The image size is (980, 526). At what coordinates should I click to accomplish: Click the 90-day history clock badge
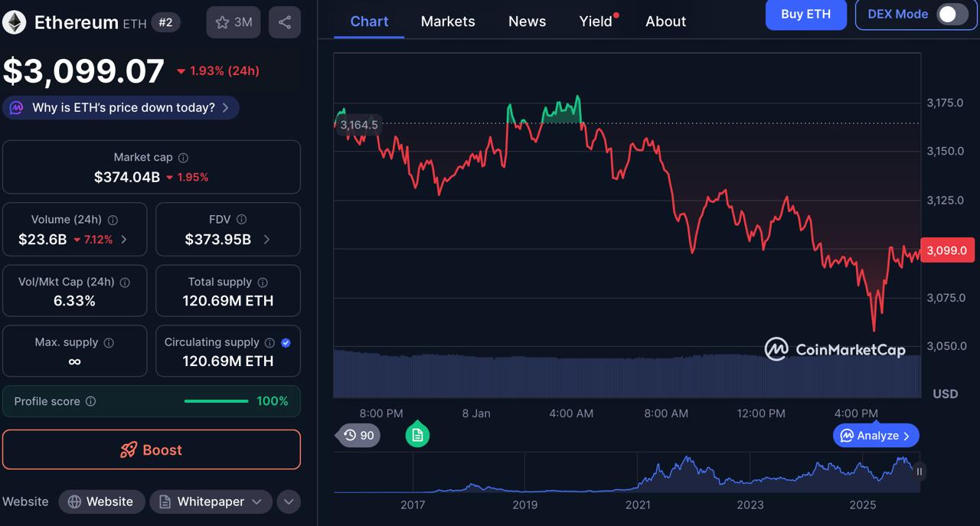click(x=357, y=435)
